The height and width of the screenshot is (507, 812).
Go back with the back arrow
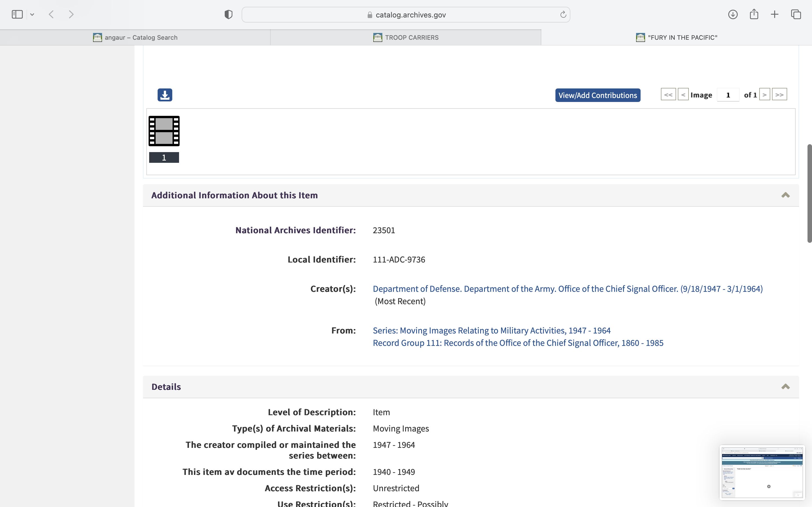click(x=51, y=14)
